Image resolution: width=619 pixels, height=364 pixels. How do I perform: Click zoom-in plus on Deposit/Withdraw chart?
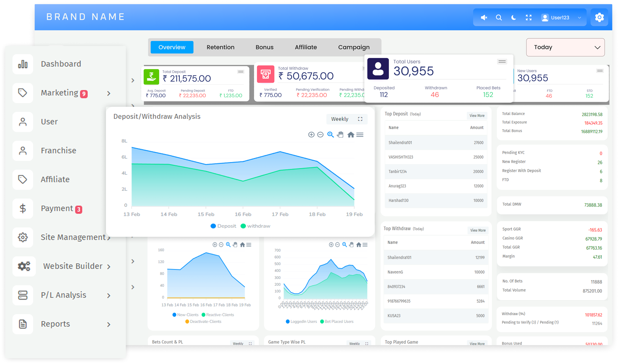[x=311, y=135]
